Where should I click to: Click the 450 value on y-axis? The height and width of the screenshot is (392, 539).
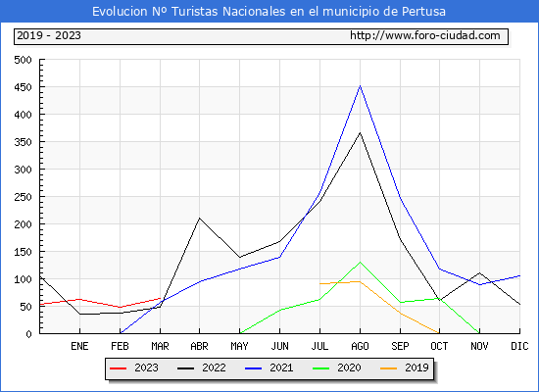[x=24, y=87]
